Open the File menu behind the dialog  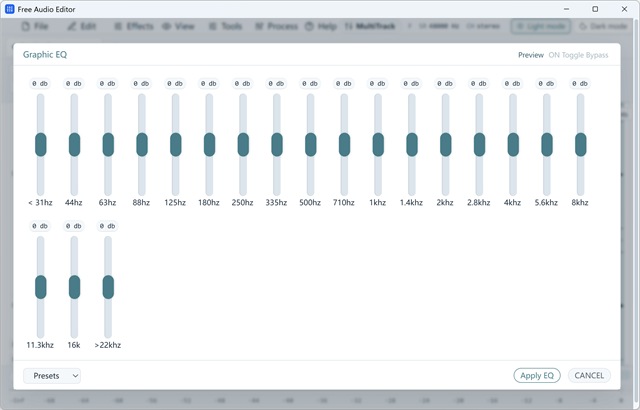pos(35,27)
